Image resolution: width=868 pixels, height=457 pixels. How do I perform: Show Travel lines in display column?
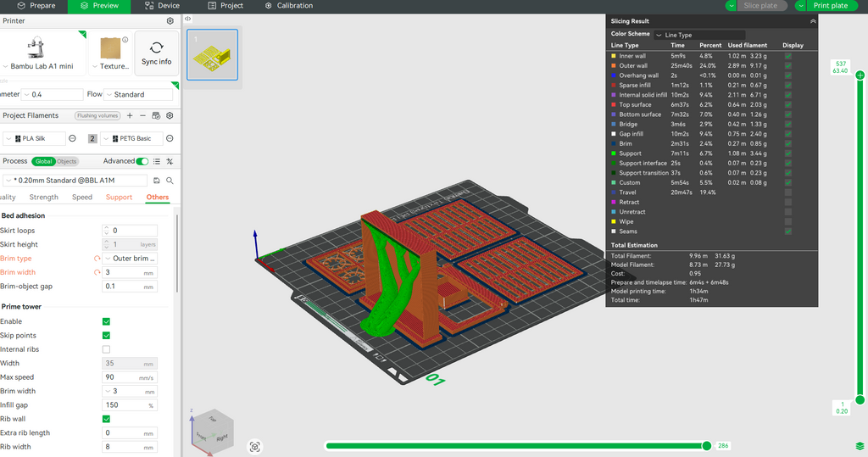pos(788,192)
